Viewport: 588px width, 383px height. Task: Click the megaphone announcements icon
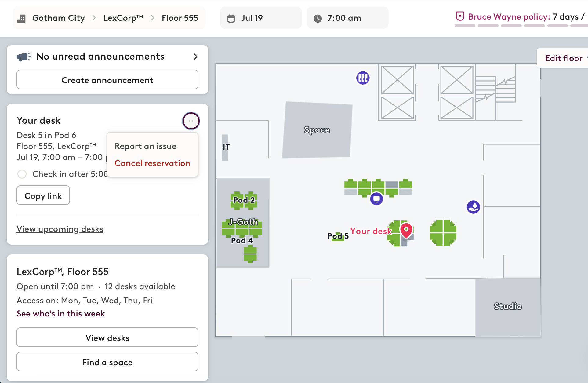click(24, 57)
